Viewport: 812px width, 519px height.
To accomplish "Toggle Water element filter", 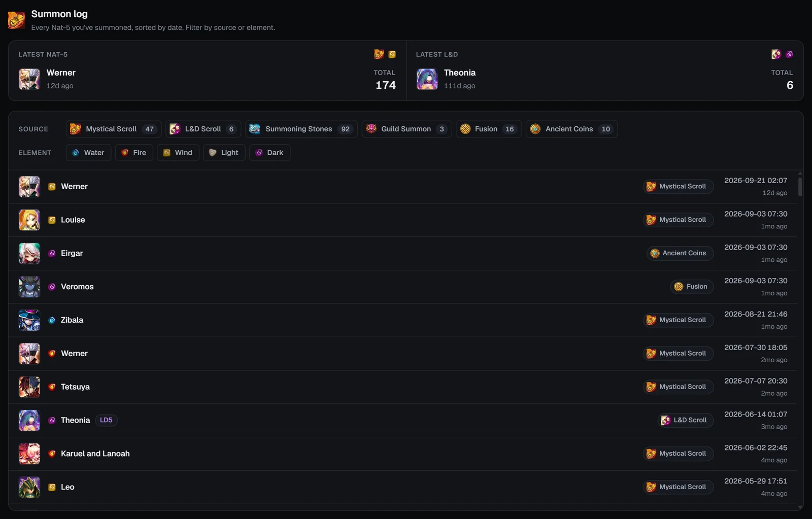I will tap(88, 153).
